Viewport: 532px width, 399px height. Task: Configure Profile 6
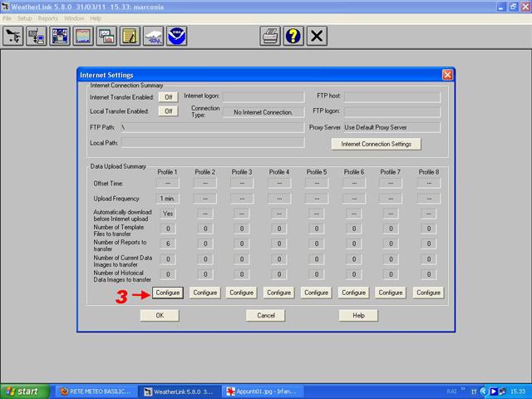click(353, 293)
